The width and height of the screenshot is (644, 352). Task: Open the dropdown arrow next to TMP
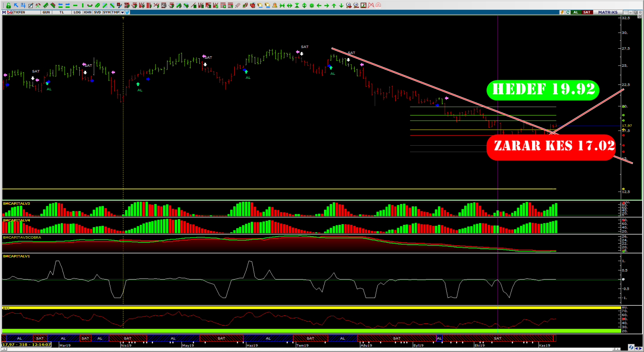point(122,12)
